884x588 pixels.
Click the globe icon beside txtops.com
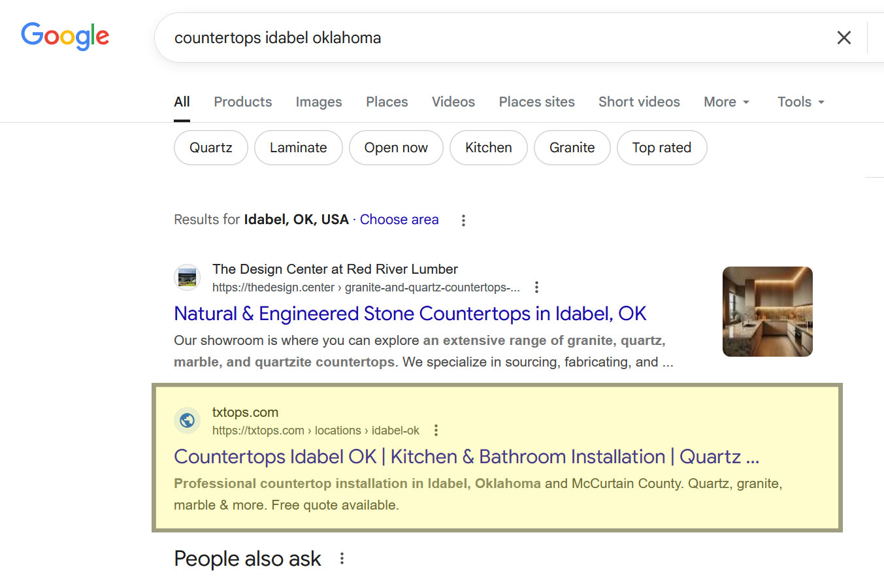point(188,421)
